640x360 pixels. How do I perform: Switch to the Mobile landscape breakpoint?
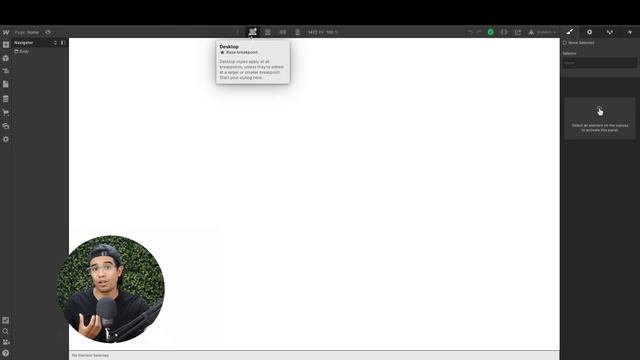click(x=283, y=32)
